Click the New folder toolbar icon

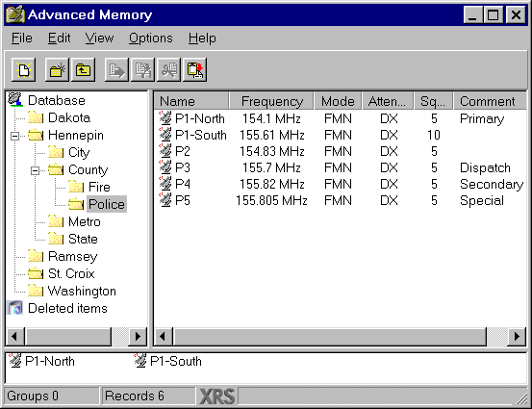click(x=57, y=70)
